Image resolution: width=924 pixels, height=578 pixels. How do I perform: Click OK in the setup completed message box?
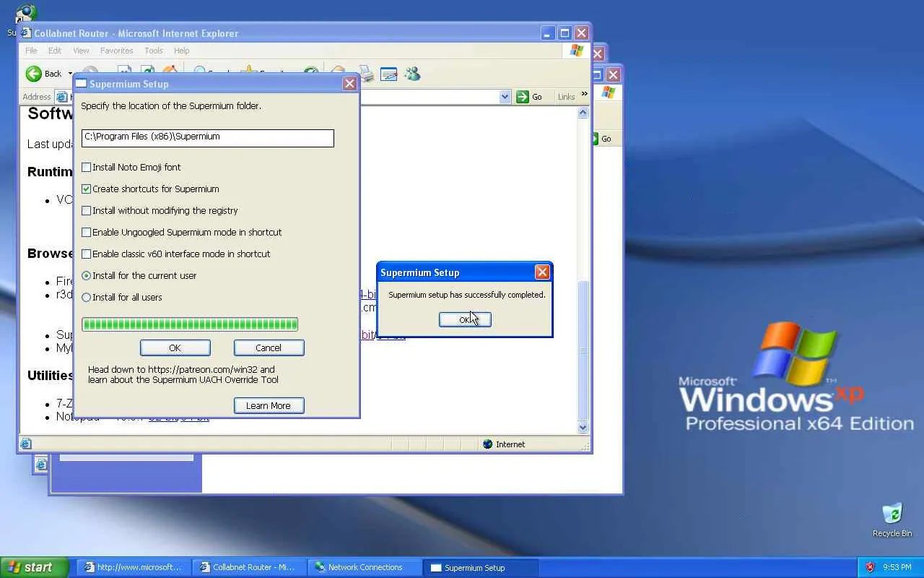click(x=465, y=319)
